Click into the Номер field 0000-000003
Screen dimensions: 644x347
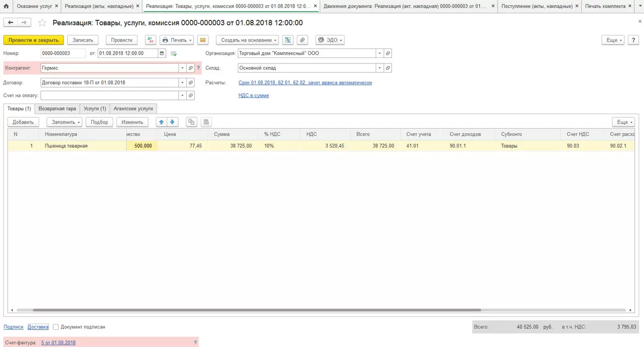click(63, 53)
